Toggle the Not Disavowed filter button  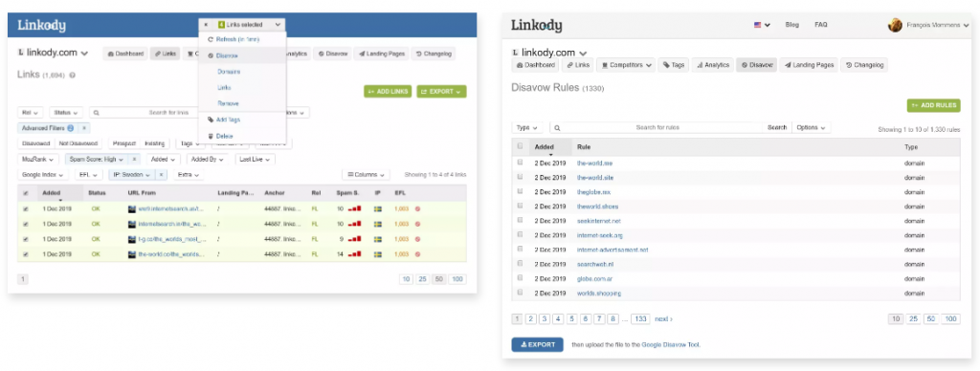click(78, 143)
